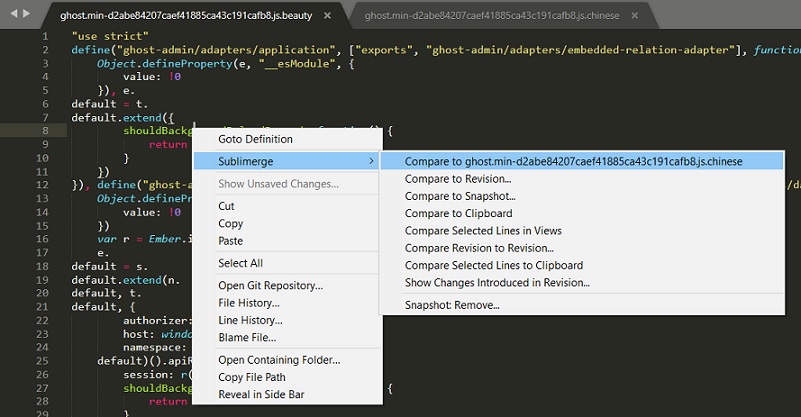Viewport: 801px width, 417px height.
Task: Click line number 21 in gutter
Action: tap(43, 307)
